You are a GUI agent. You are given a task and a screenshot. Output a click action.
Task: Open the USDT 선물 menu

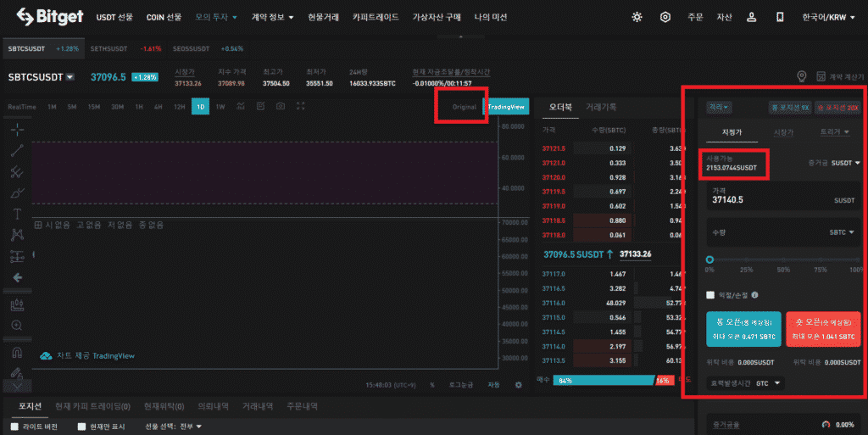(114, 17)
